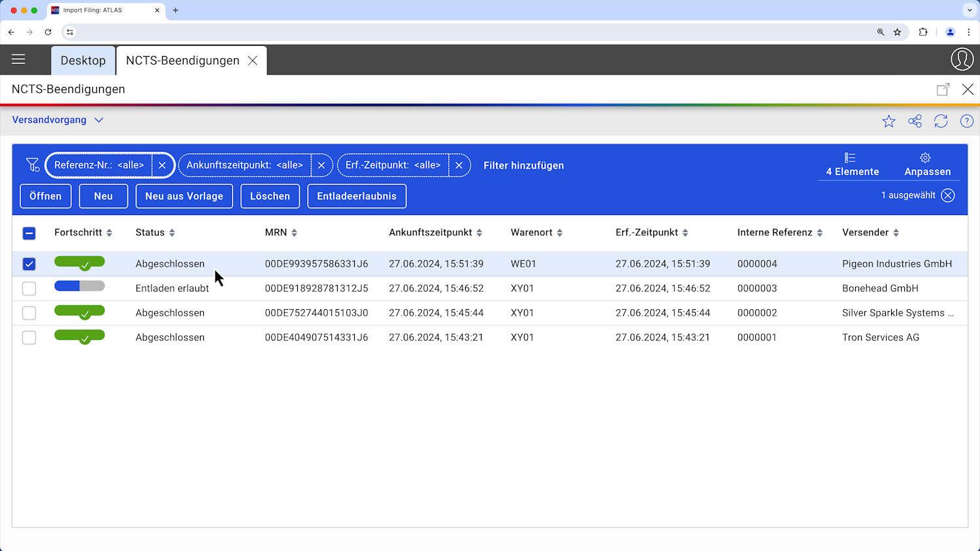Click browser back arrow
The width and height of the screenshot is (980, 551).
11,32
